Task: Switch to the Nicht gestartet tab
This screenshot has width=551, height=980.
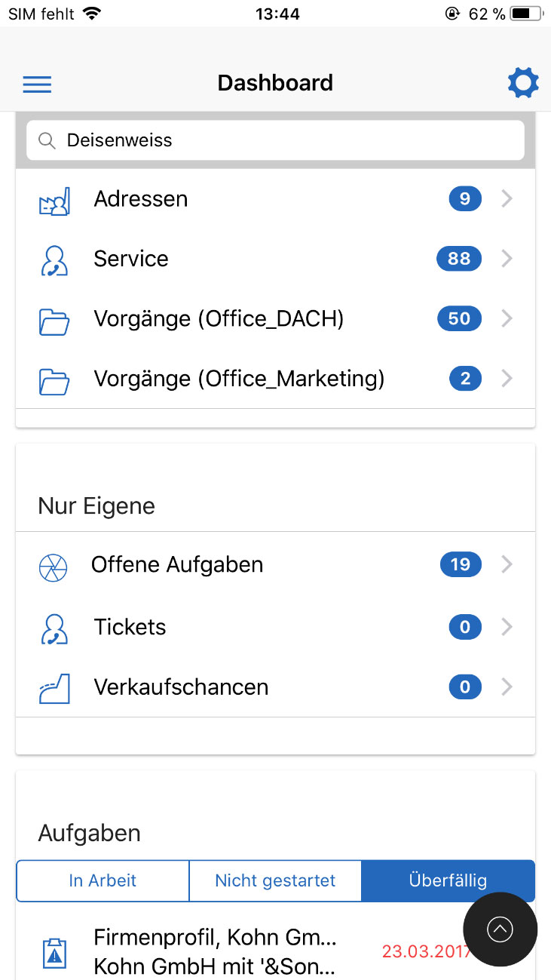Action: pyautogui.click(x=275, y=880)
